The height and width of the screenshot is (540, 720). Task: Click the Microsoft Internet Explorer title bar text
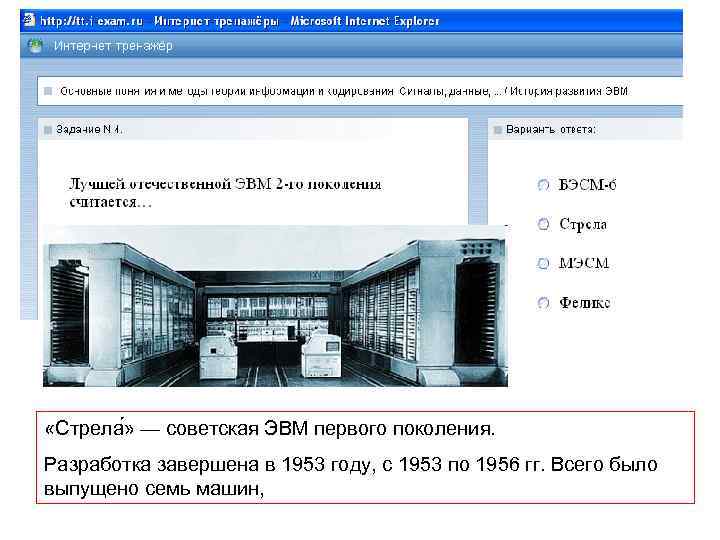(x=365, y=21)
